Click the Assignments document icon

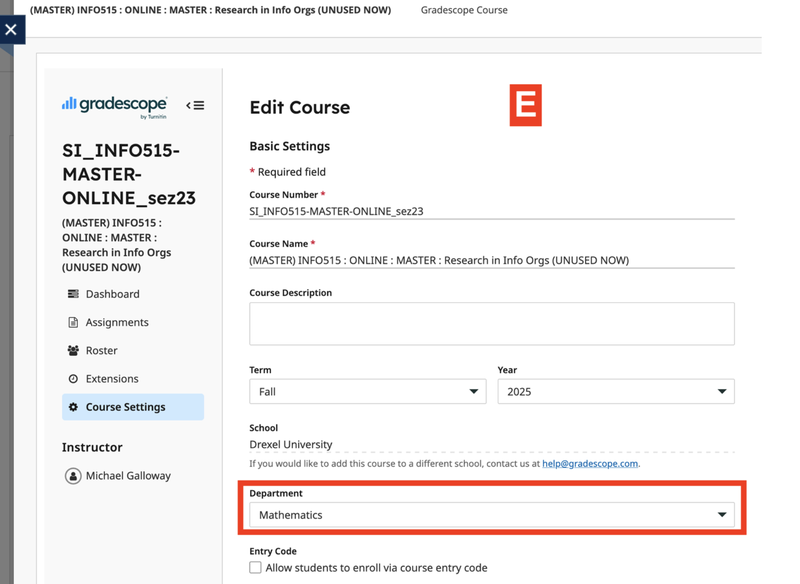click(x=73, y=322)
